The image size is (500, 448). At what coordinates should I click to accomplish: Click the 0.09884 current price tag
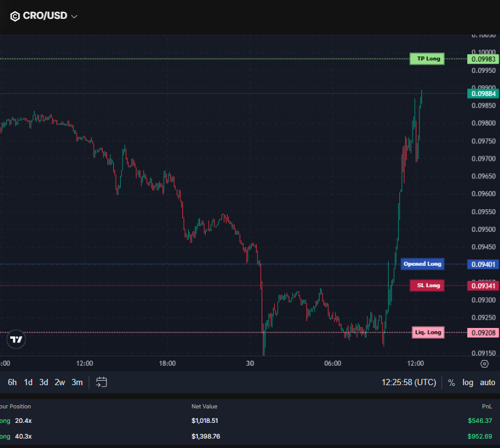[483, 94]
